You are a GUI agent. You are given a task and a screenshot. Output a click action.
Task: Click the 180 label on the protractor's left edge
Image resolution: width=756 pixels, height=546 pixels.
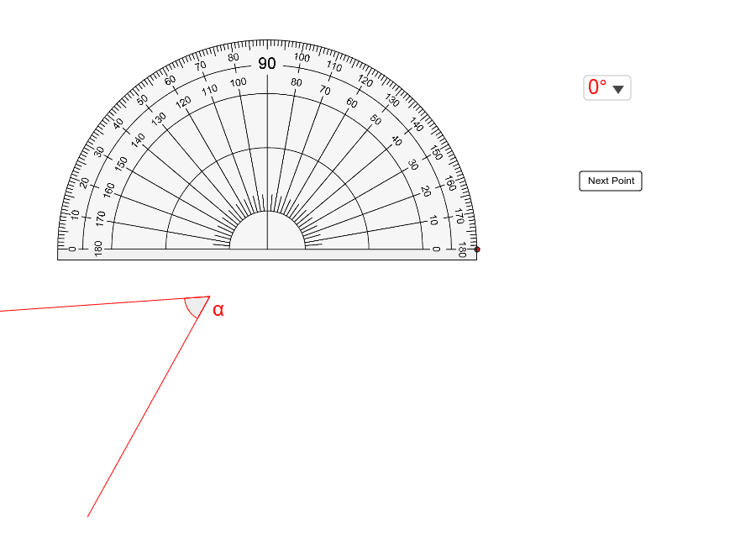97,249
